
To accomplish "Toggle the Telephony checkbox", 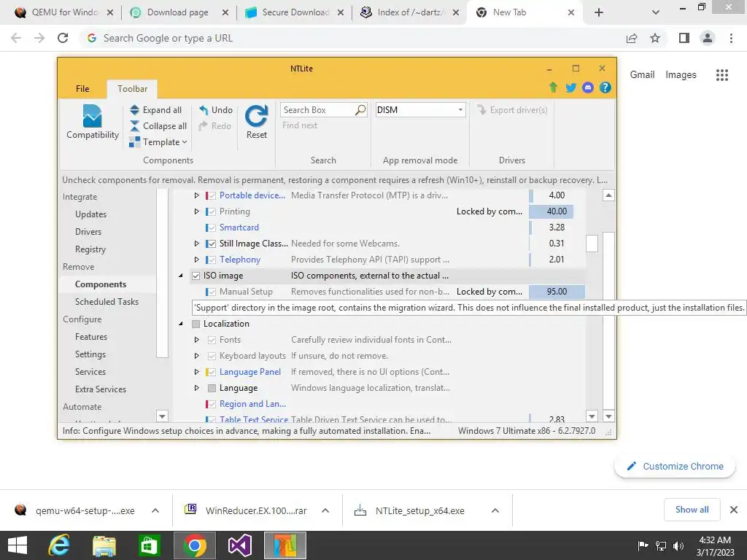I will 212,260.
